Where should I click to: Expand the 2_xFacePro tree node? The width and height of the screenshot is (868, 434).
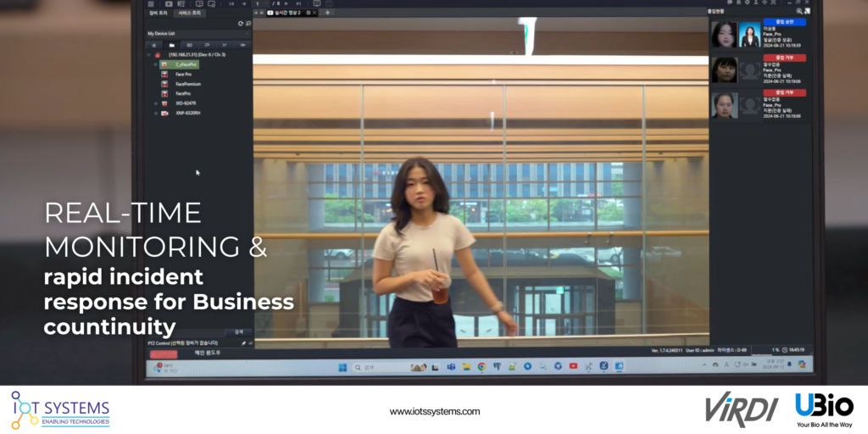click(x=156, y=64)
